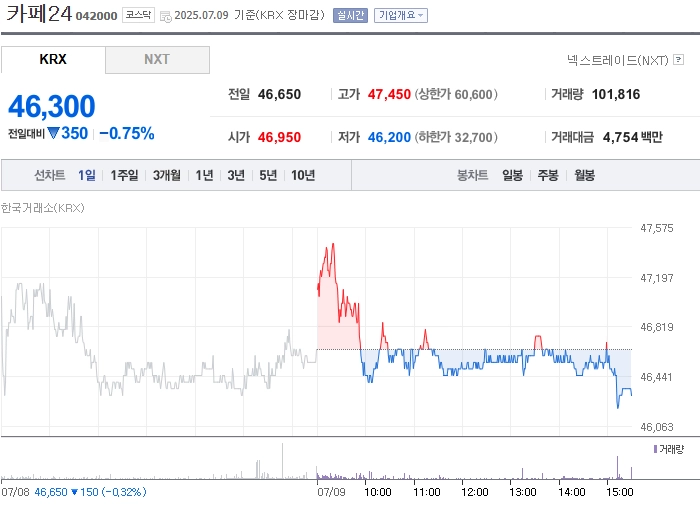Click the change rate -0.75%
Screen dimensions: 700x515
(x=127, y=133)
